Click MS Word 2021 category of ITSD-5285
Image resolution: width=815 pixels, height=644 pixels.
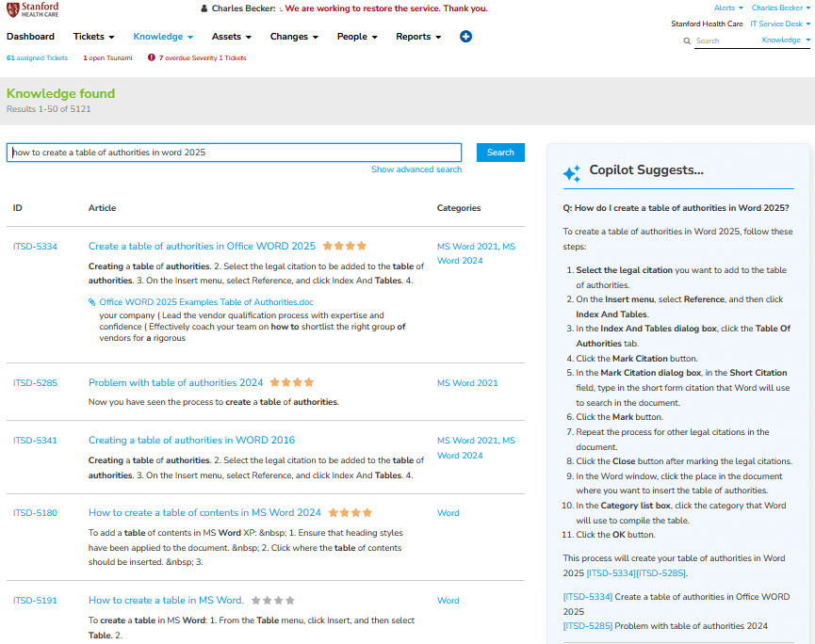pyautogui.click(x=467, y=383)
